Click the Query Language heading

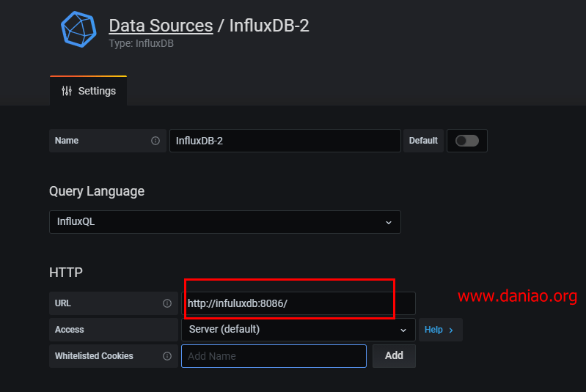[x=97, y=191]
